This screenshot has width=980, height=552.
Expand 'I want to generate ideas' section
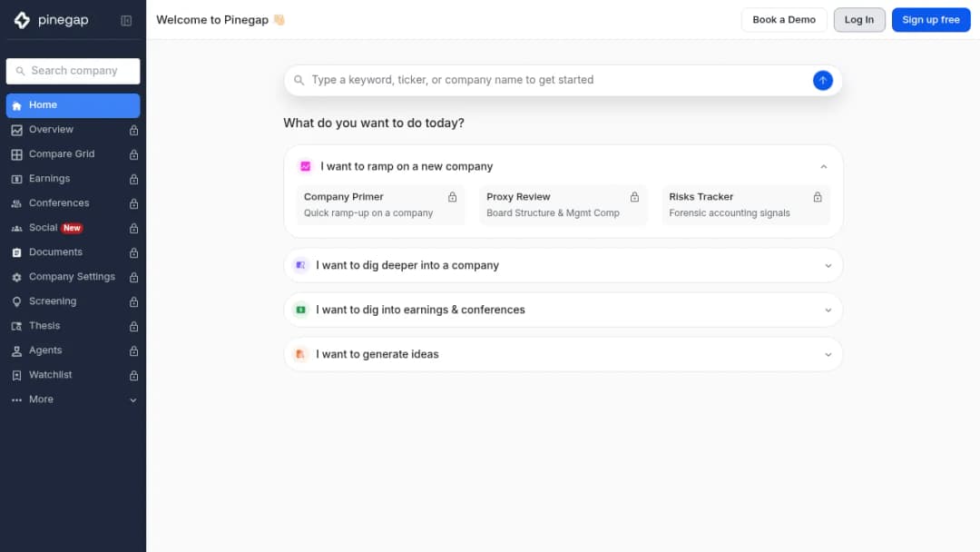[563, 354]
